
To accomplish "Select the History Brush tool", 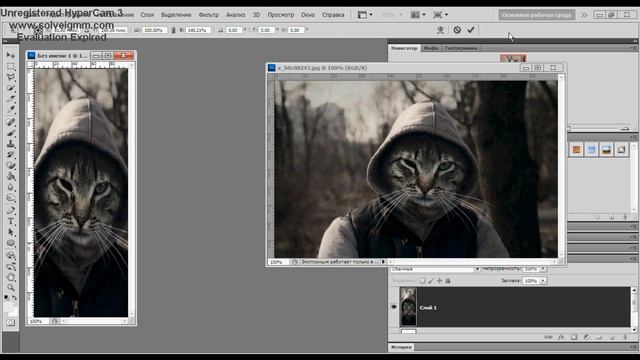I will pyautogui.click(x=11, y=155).
